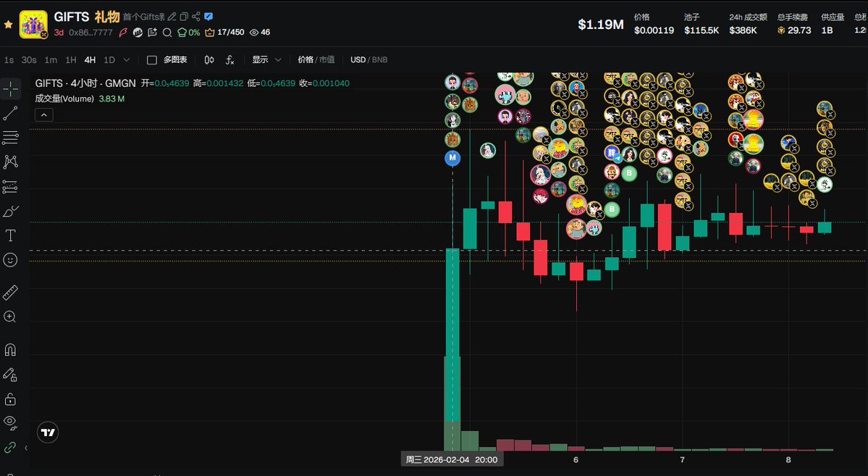Select the 4H timeframe
Image resolution: width=868 pixels, height=476 pixels.
pos(90,60)
